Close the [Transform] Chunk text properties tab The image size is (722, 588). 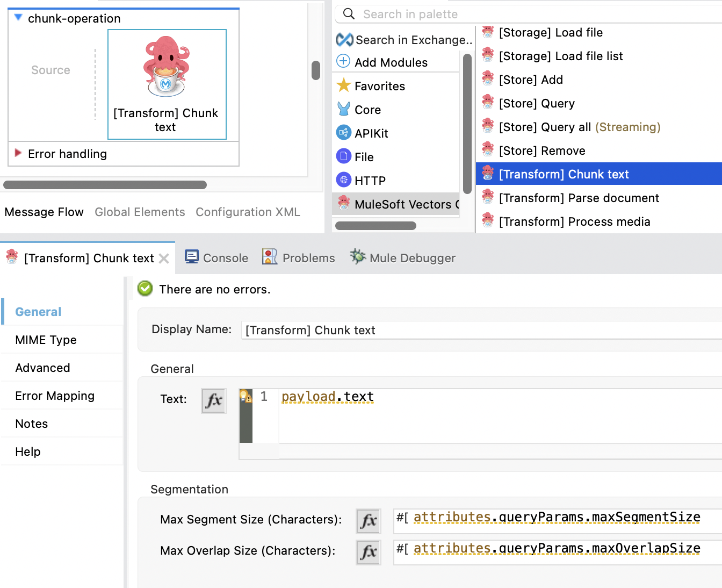tap(164, 259)
